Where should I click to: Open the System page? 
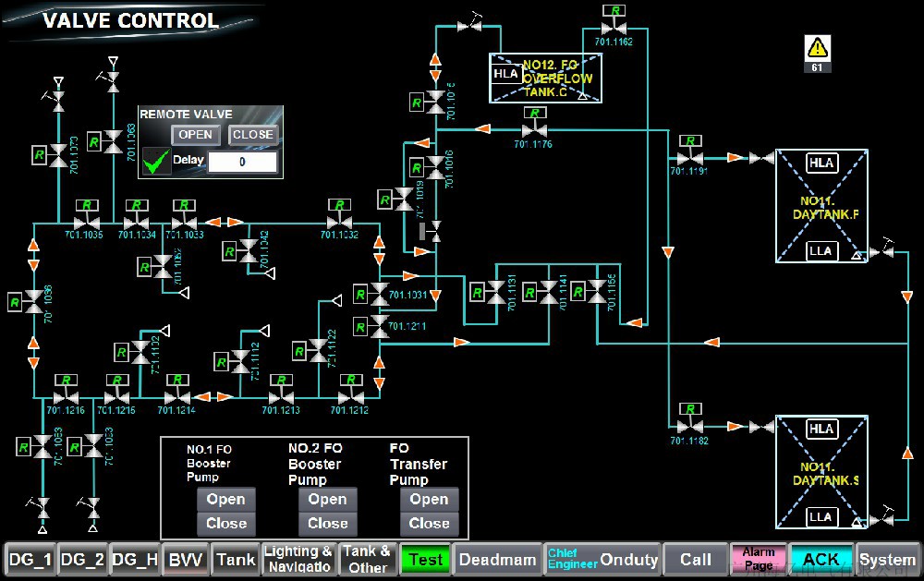click(x=887, y=559)
